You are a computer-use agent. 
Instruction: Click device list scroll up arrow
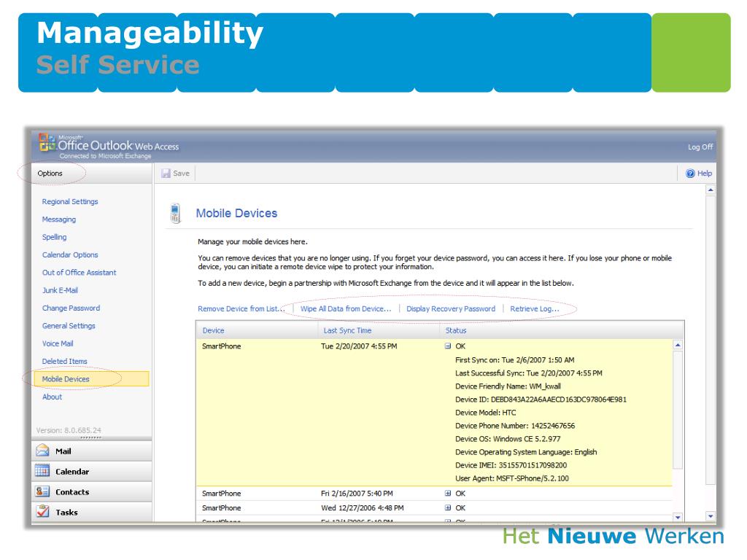tap(678, 345)
